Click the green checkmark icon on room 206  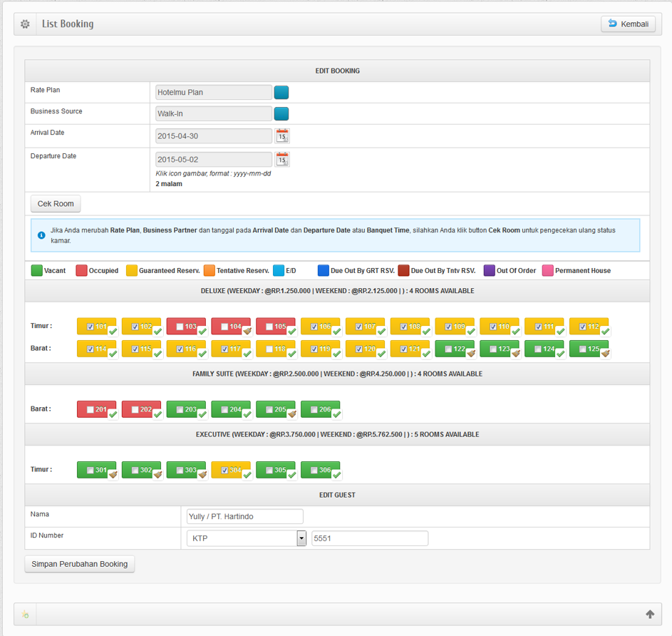pyautogui.click(x=336, y=414)
